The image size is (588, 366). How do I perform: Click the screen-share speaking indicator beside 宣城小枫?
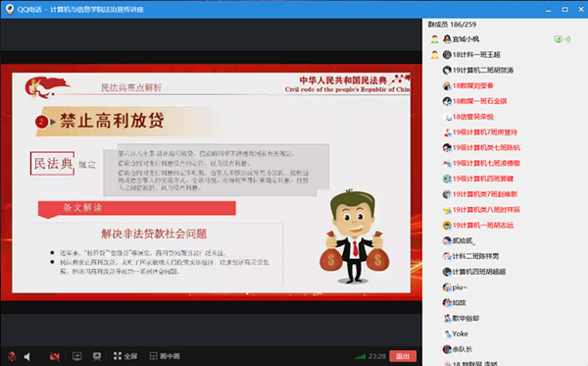(x=563, y=39)
